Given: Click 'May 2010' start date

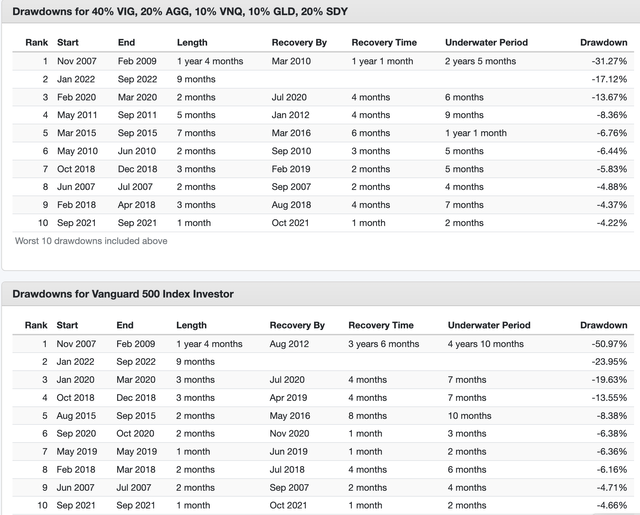Looking at the screenshot, I should (78, 151).
